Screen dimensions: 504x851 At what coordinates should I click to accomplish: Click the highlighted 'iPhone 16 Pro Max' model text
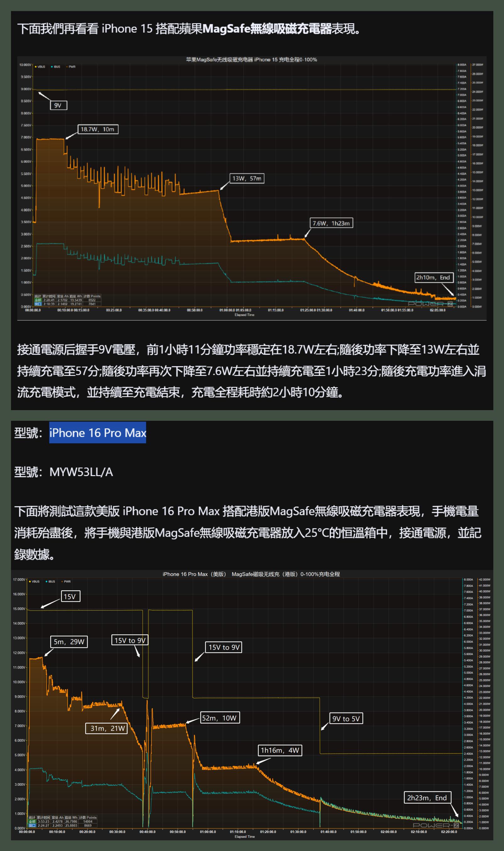(x=97, y=433)
